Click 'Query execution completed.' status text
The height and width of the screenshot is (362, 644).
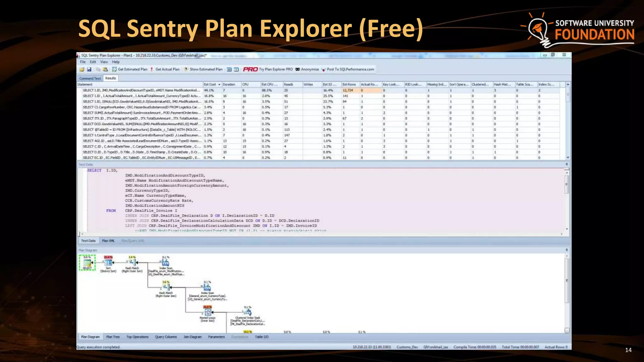pos(99,347)
